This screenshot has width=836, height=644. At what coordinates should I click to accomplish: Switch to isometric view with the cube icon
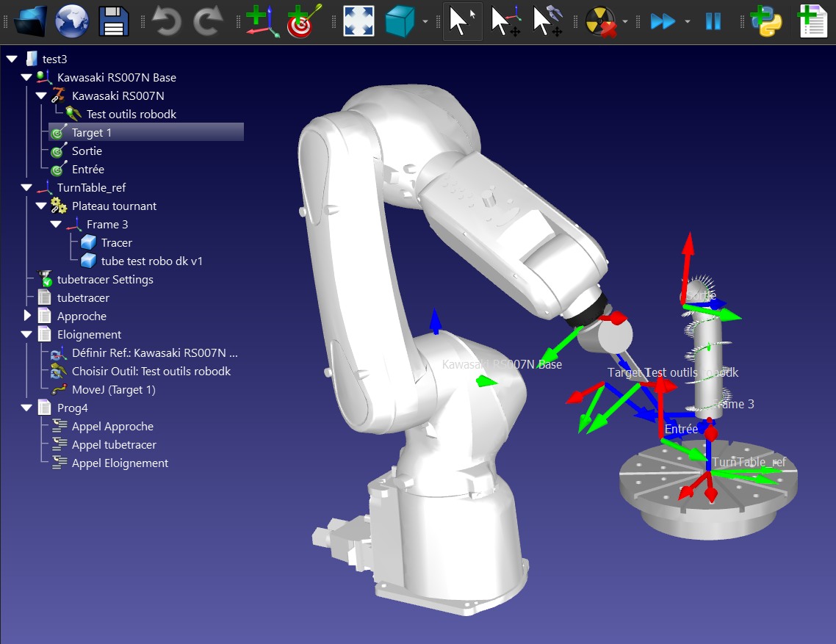[400, 21]
